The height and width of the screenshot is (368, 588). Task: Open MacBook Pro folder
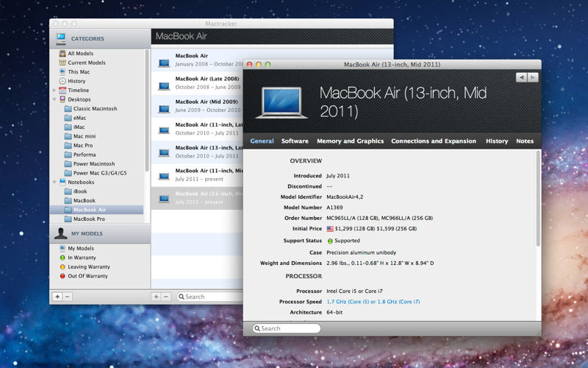pyautogui.click(x=68, y=219)
